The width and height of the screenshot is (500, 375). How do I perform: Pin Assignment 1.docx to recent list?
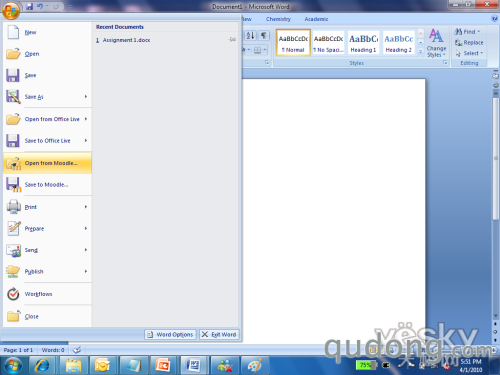click(x=232, y=40)
